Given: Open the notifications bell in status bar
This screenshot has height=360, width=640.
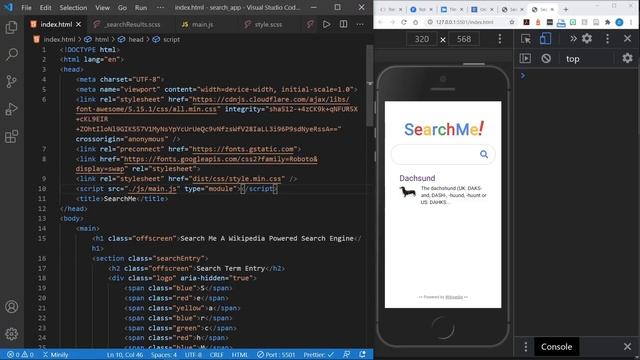Looking at the screenshot, I should 362,355.
